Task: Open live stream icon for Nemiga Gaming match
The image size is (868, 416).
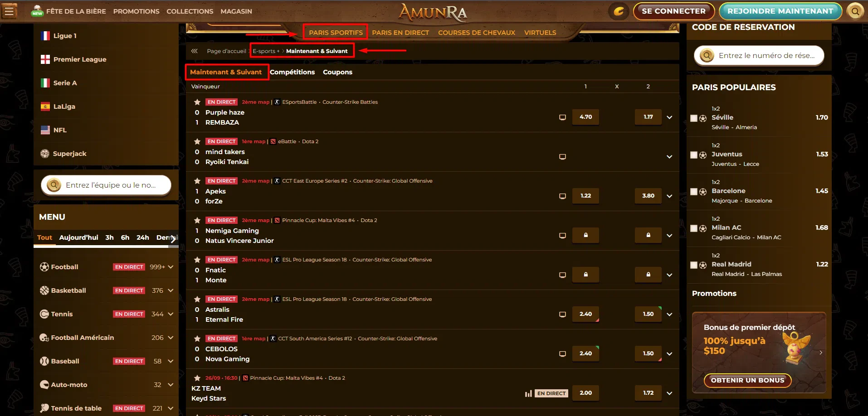Action: (x=562, y=236)
